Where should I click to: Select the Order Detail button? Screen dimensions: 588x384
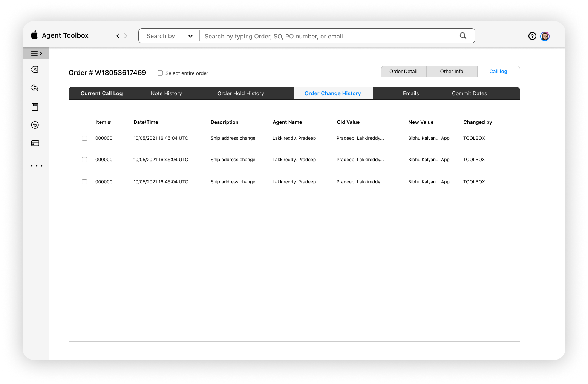coord(403,71)
